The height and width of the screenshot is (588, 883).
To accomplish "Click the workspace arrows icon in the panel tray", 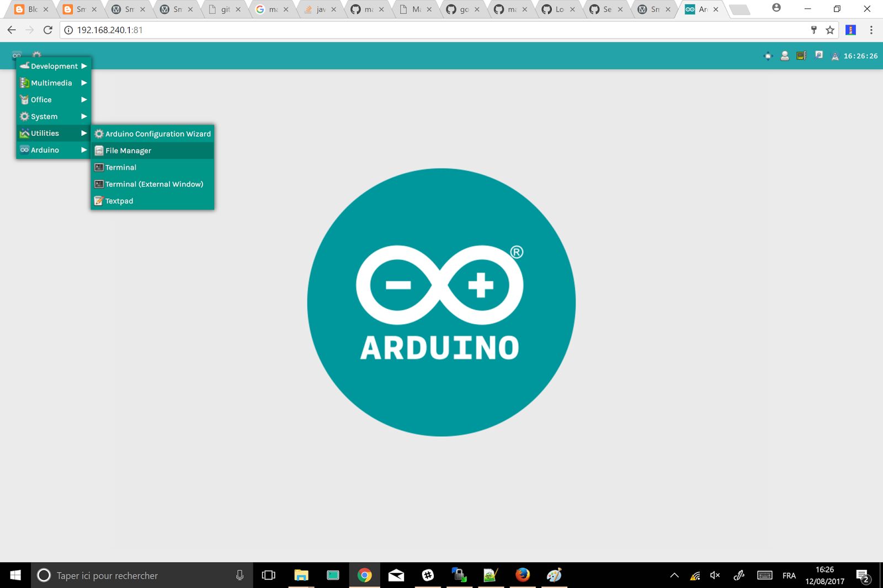I will [x=768, y=56].
